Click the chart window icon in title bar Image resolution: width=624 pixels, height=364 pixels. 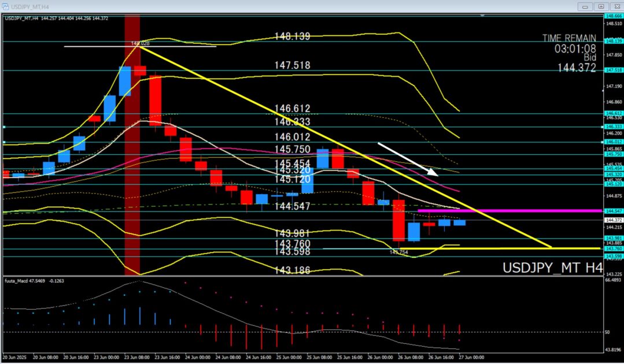[x=5, y=6]
